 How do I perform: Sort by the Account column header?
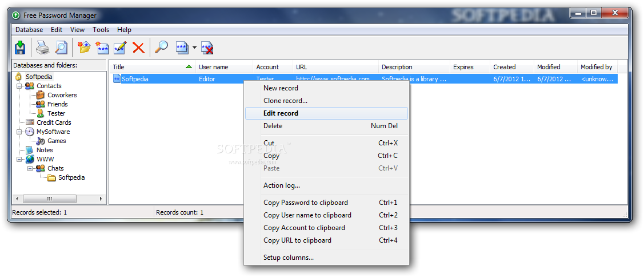click(273, 67)
